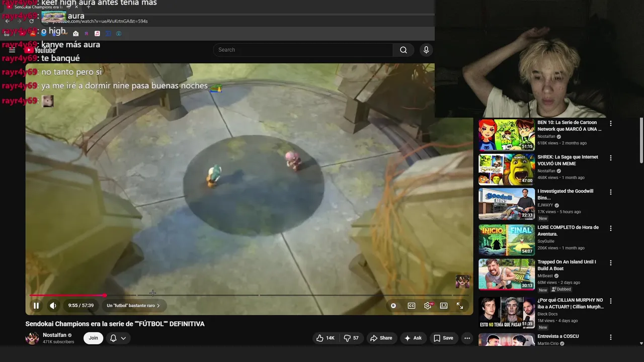The height and width of the screenshot is (362, 644).
Task: Open the music note bookmark
Action: 97,34
